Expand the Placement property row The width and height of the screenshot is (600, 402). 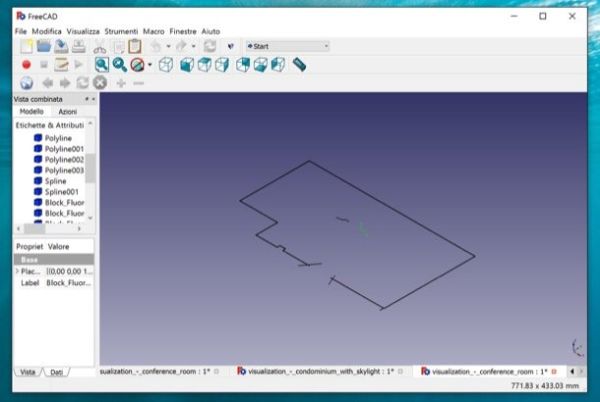pyautogui.click(x=16, y=271)
